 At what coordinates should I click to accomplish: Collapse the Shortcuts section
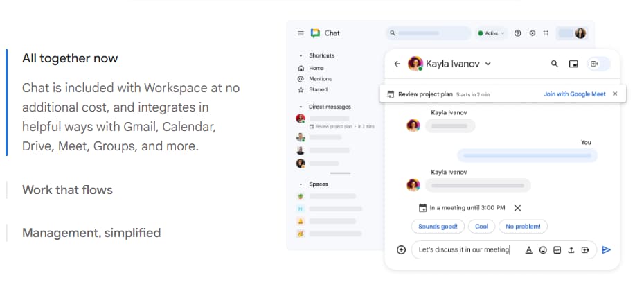(x=301, y=55)
